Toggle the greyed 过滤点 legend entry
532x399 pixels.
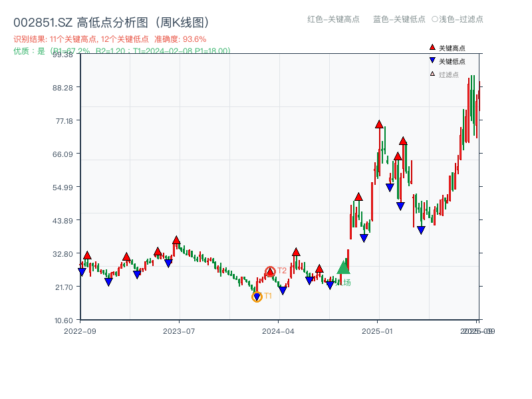click(444, 74)
